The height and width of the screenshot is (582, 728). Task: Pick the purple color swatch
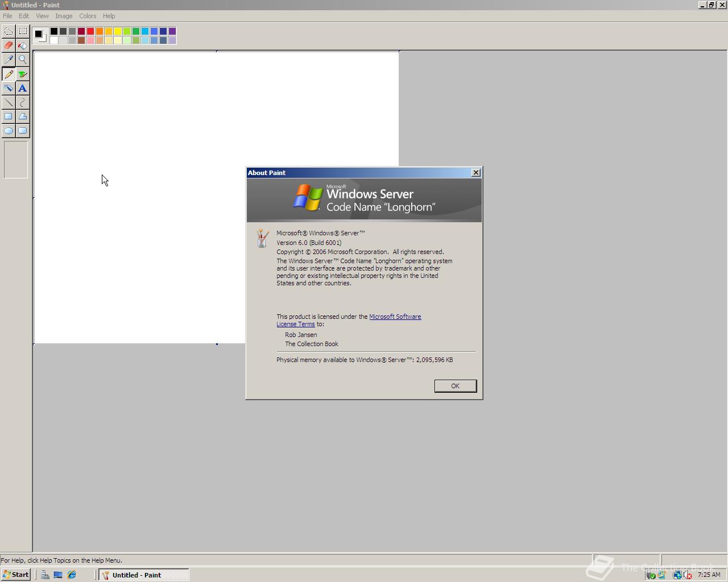[172, 31]
